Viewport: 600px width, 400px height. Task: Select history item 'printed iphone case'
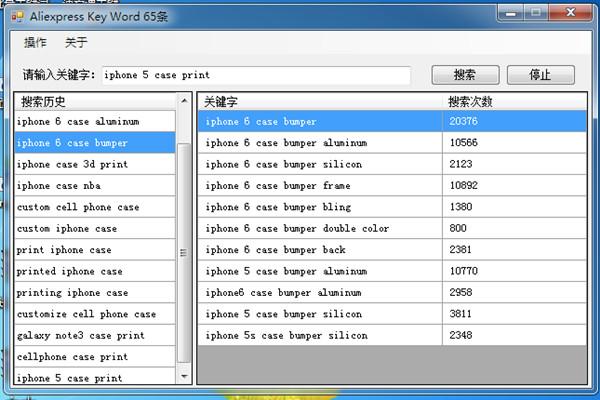click(x=95, y=271)
